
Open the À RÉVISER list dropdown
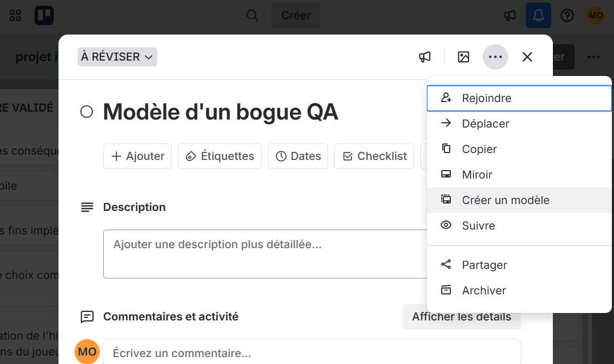click(117, 57)
